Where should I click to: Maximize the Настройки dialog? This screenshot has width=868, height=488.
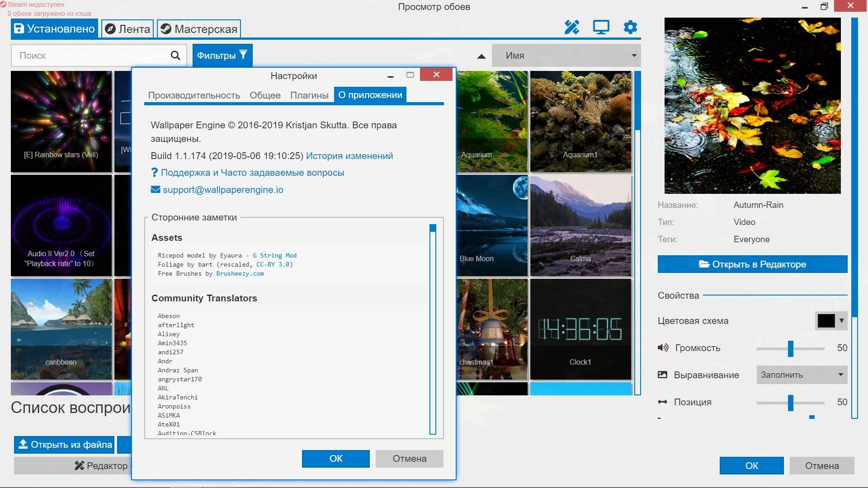click(410, 75)
